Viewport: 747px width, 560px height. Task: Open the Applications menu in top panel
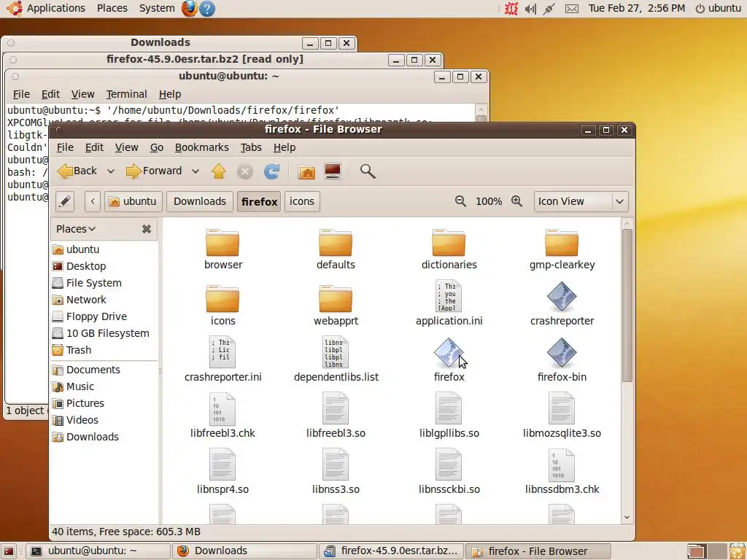[46, 8]
